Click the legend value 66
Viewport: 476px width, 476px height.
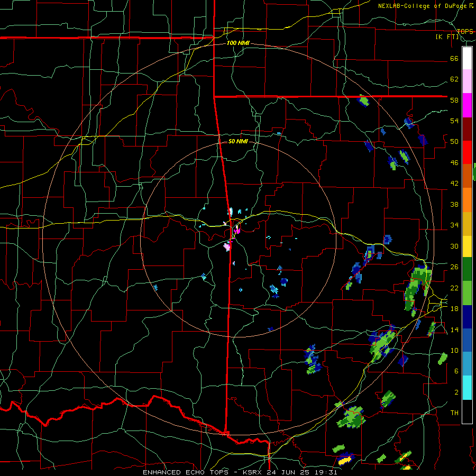454,59
